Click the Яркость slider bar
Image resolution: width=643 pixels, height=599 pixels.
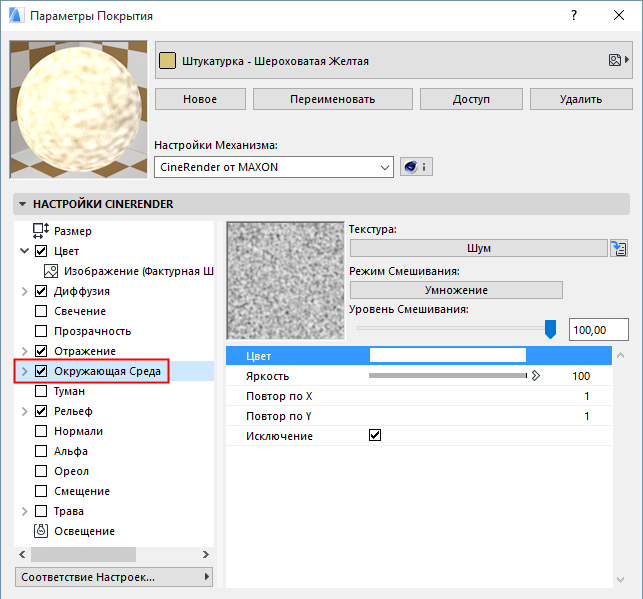[448, 376]
